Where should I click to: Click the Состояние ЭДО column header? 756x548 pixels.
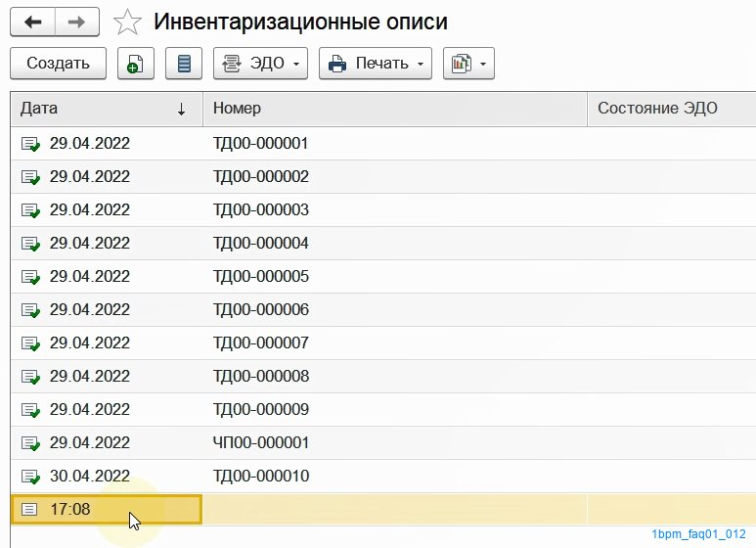tap(672, 109)
